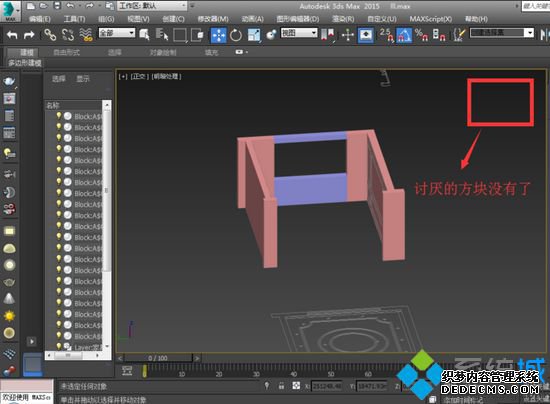Activate Select and Uniform Scale tool
This screenshot has width=550, height=404.
(254, 35)
